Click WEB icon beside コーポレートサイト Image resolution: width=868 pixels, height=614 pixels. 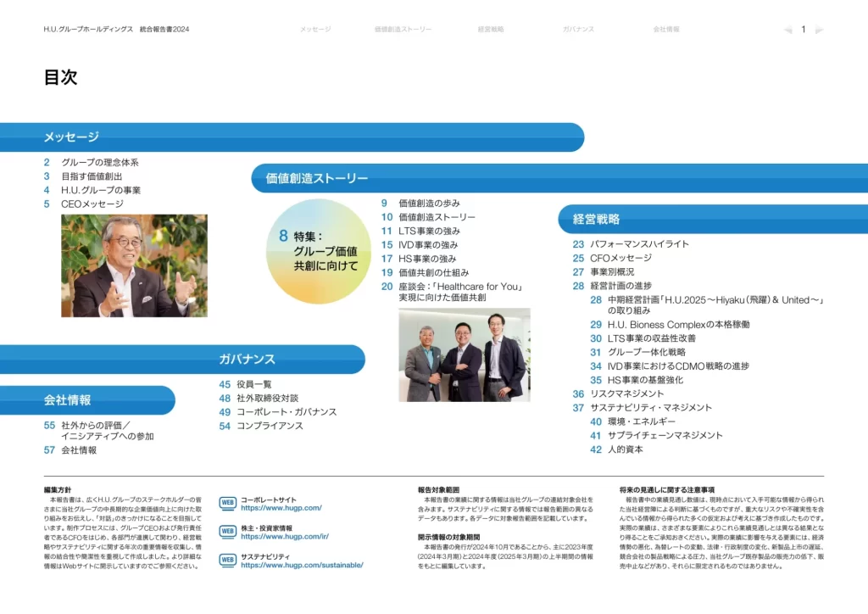click(x=228, y=503)
